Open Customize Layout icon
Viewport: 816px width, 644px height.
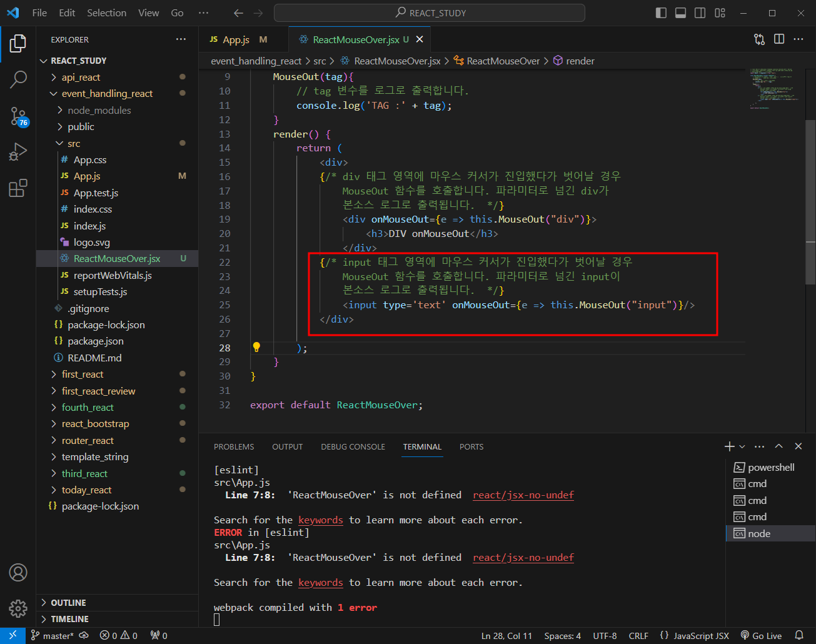coord(720,13)
